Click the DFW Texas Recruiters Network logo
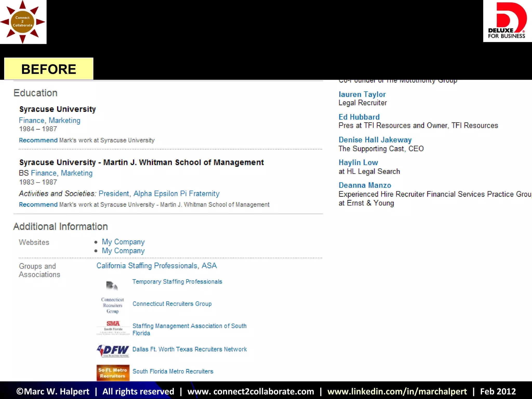Viewport: 532px width, 399px height. [113, 351]
